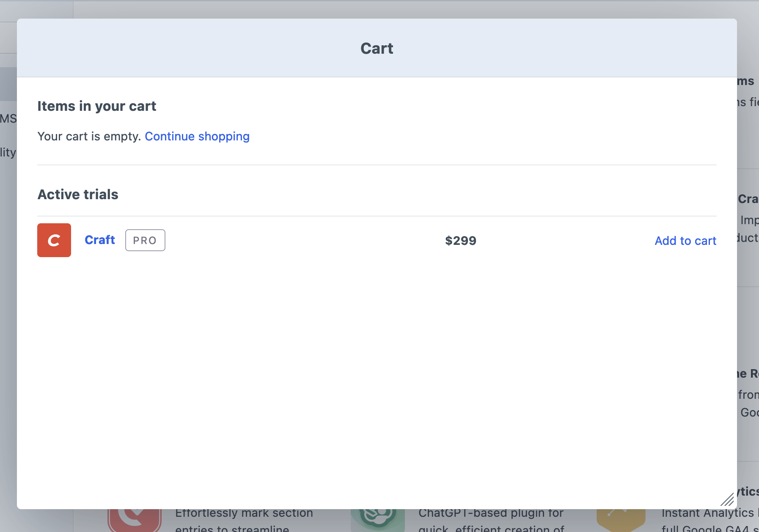Viewport: 759px width, 532px height.
Task: Click the PRO edition badge next to Craft
Action: pyautogui.click(x=145, y=240)
